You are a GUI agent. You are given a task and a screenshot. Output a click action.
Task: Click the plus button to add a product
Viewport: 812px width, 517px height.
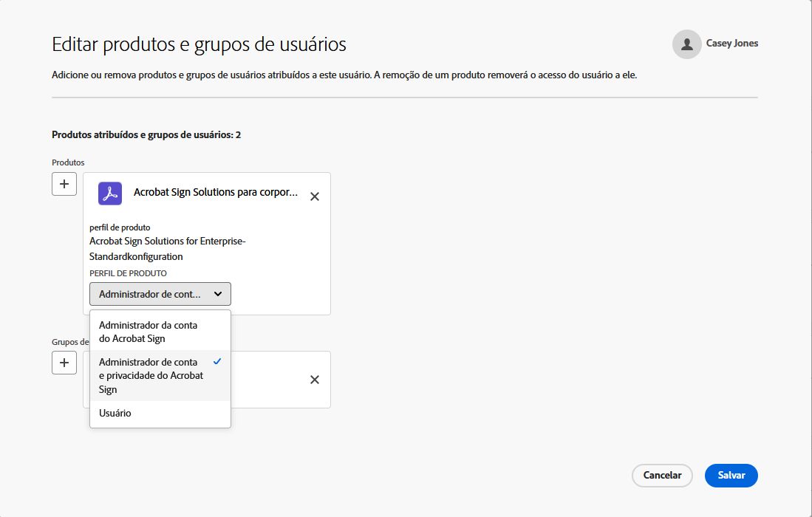tap(64, 184)
